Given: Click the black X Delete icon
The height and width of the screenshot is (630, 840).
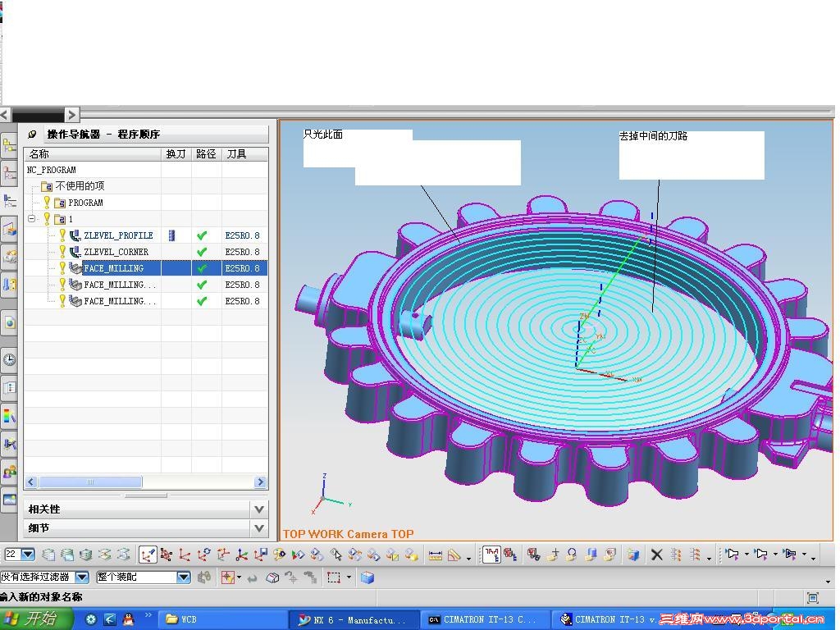Looking at the screenshot, I should (657, 555).
